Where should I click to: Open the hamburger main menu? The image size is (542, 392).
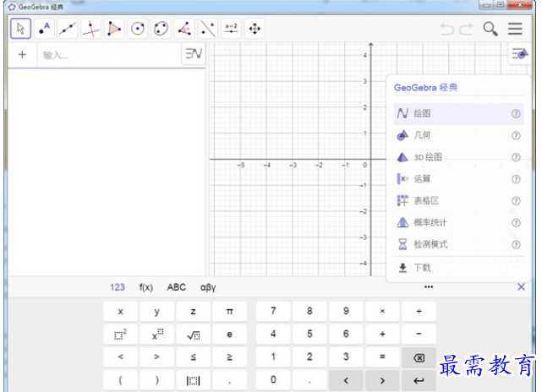(515, 29)
